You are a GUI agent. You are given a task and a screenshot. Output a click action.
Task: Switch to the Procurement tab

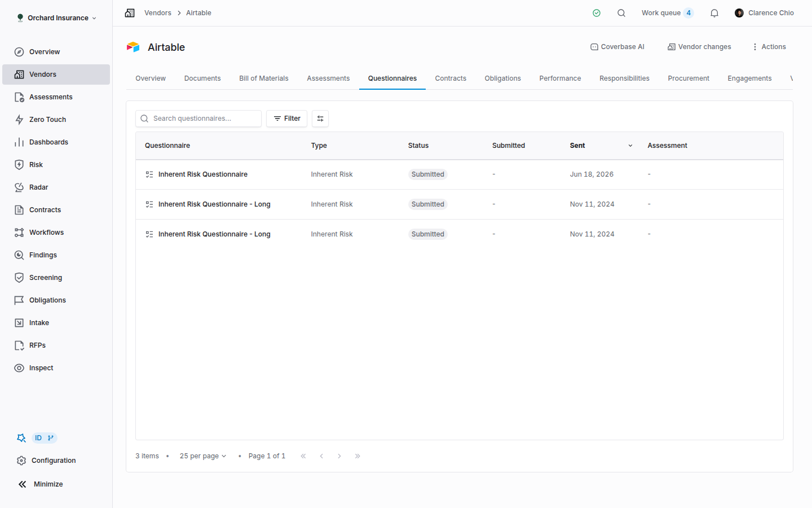(x=689, y=78)
